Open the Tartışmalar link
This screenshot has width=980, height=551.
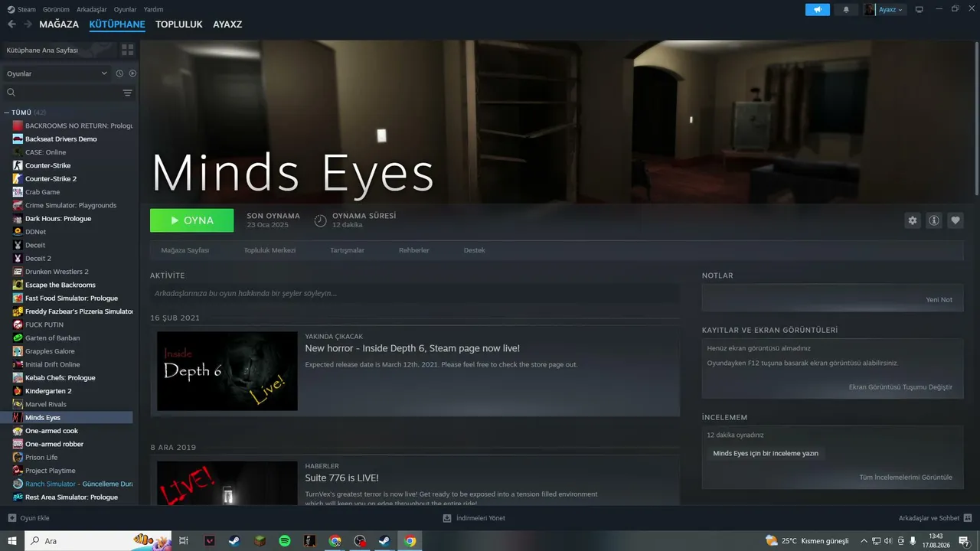click(347, 250)
